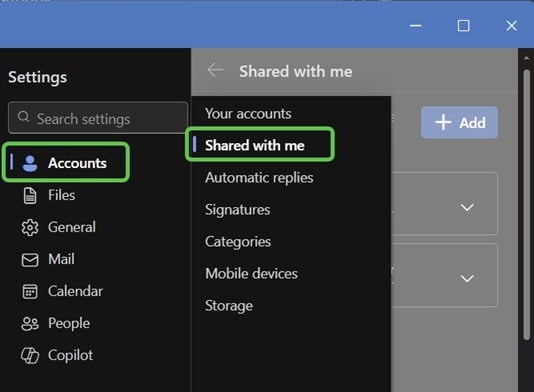The image size is (534, 392).
Task: Click the Accounts person icon
Action: click(30, 163)
